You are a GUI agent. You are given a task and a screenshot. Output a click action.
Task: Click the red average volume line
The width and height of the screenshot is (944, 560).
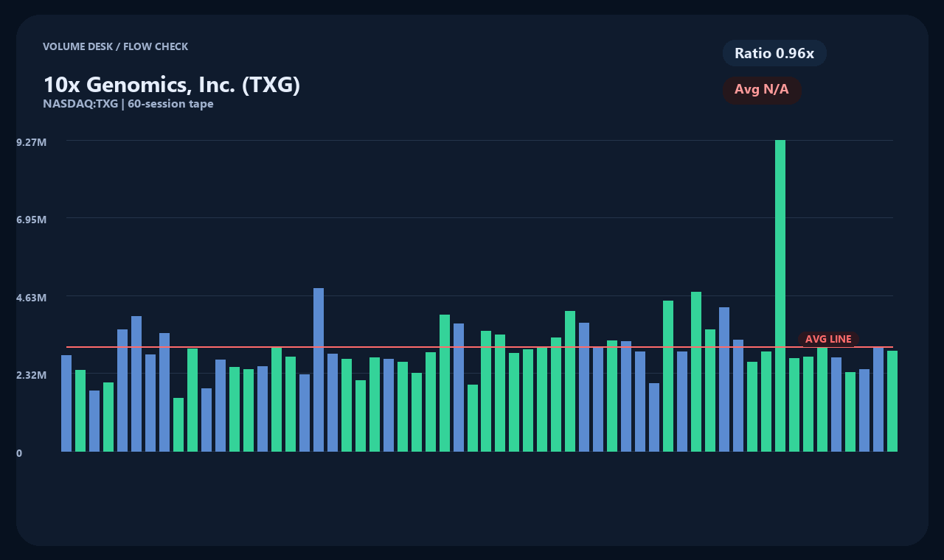[479, 346]
